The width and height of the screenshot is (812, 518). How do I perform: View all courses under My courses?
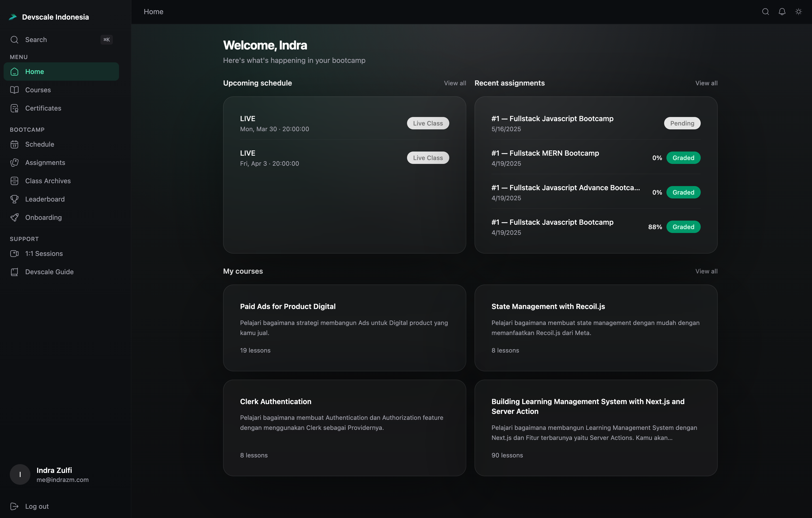[706, 271]
